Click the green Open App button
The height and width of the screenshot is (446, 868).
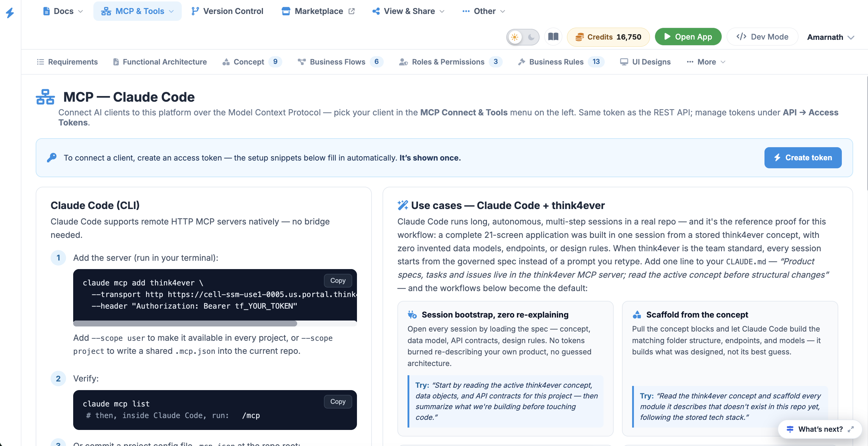(x=688, y=37)
